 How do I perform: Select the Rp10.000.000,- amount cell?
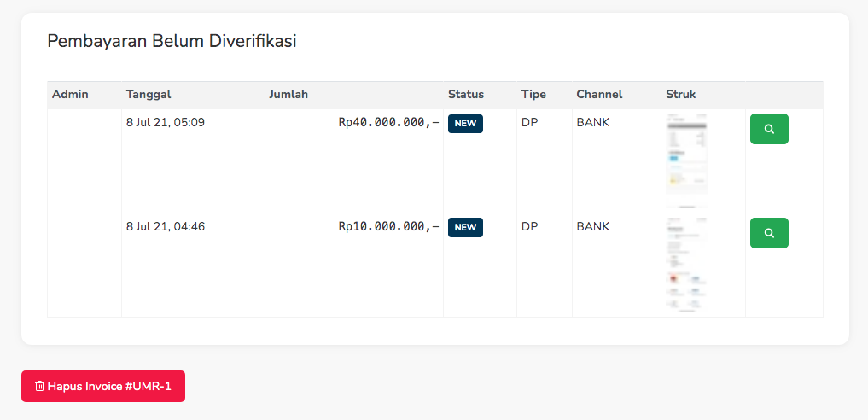click(x=388, y=227)
